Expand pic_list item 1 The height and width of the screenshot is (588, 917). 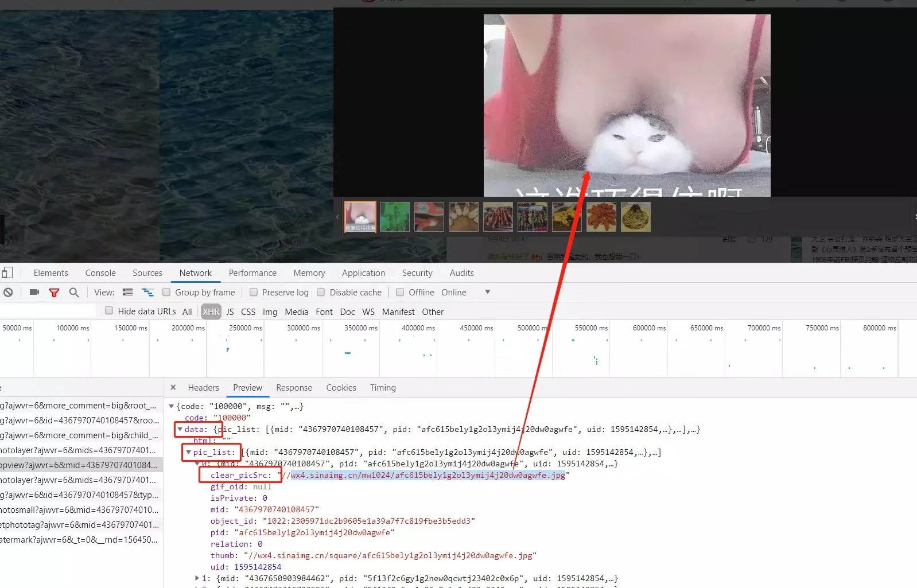click(197, 578)
